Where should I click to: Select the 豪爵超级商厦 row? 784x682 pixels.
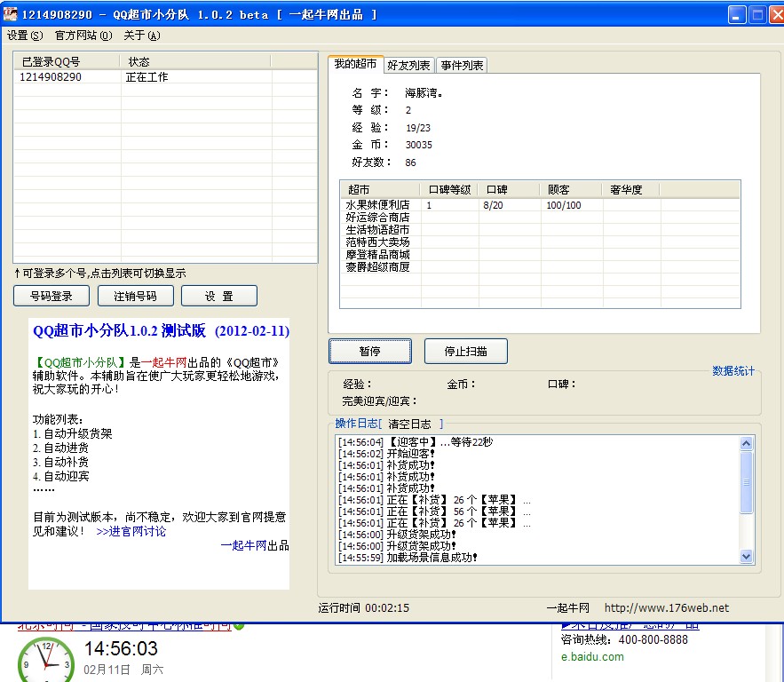(540, 267)
